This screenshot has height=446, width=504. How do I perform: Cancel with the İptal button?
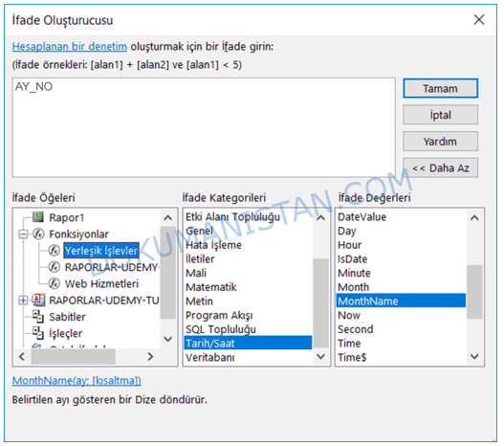[x=440, y=115]
